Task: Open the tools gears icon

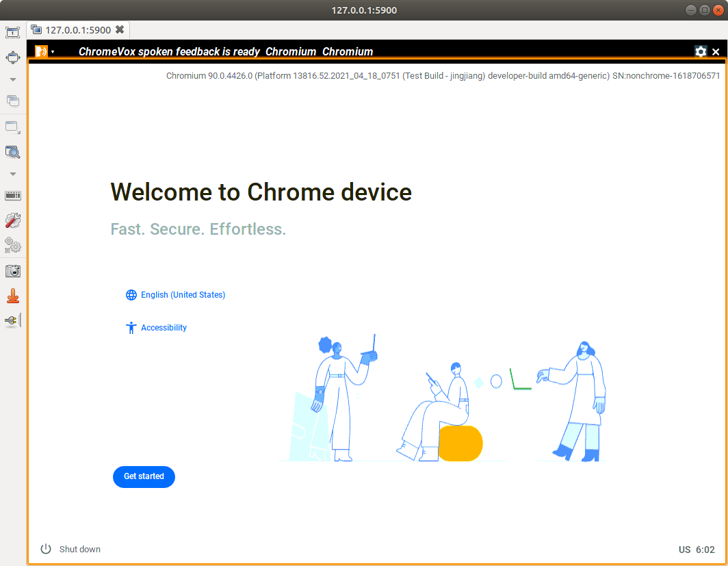Action: point(12,245)
